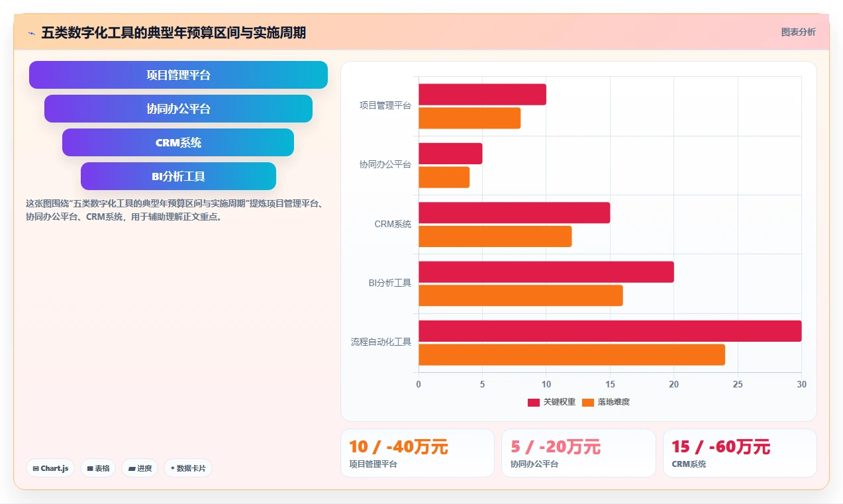
Task: Click the CRM系统 funnel bar
Action: tap(178, 142)
